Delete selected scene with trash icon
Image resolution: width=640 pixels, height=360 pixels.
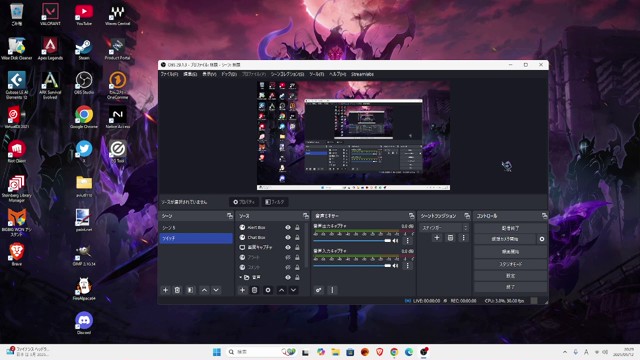point(177,290)
